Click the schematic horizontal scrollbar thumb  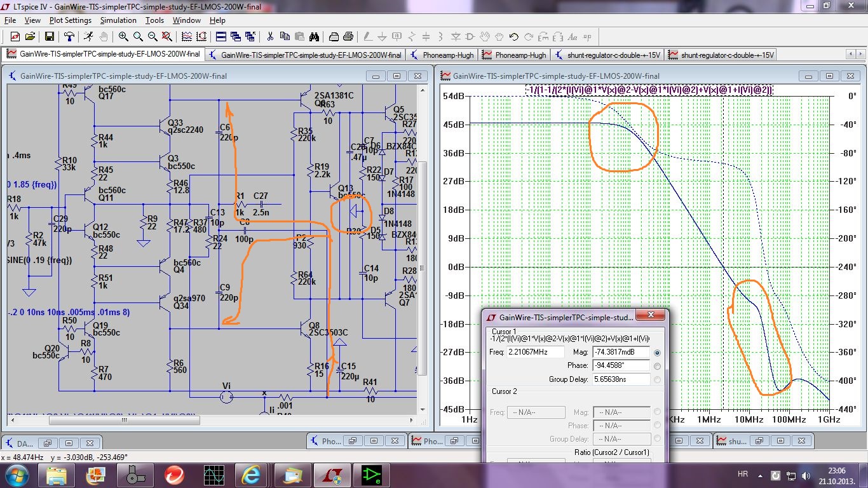[125, 420]
